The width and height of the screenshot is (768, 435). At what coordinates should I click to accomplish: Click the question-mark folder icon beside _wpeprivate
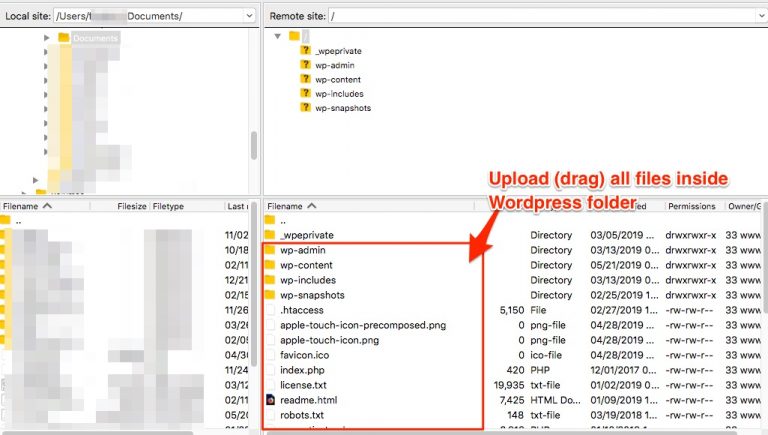click(305, 50)
